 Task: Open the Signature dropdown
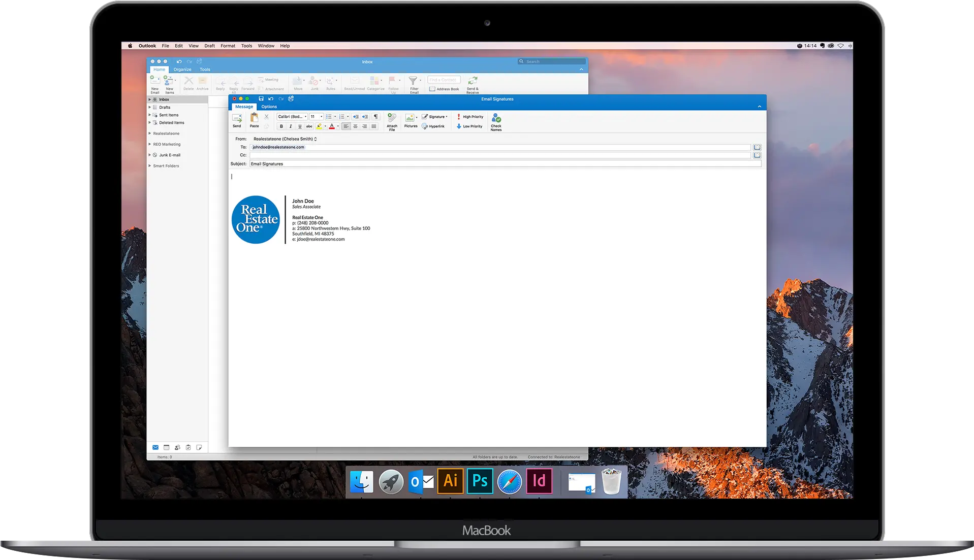pos(435,117)
